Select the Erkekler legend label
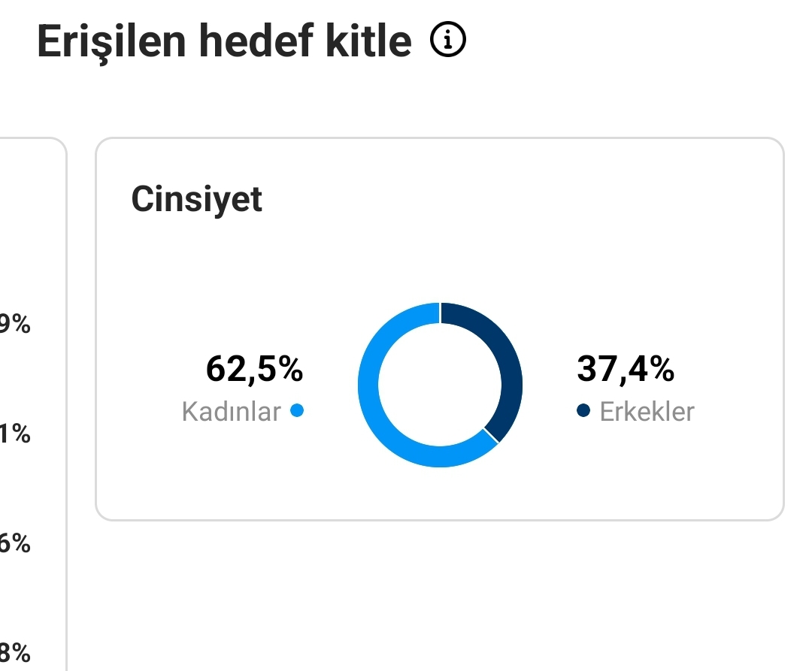 click(647, 412)
